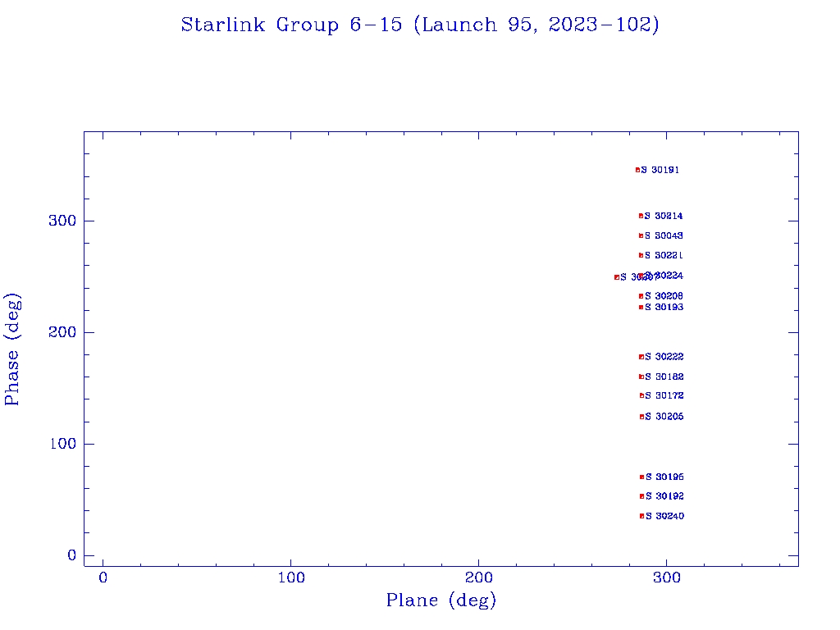Select the red data point for S 30043
840x630 pixels.
(641, 235)
